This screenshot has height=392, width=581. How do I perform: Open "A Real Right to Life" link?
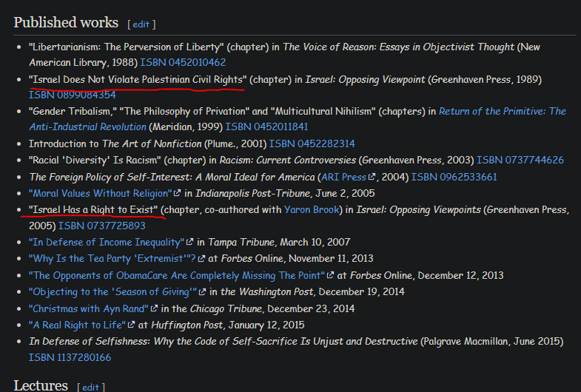click(77, 325)
